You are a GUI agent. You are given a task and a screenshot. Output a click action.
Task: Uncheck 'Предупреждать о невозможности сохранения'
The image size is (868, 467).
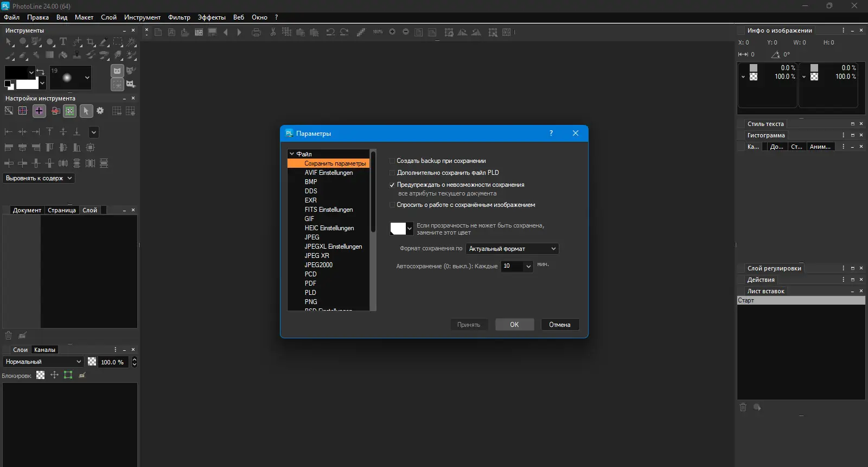pos(392,185)
